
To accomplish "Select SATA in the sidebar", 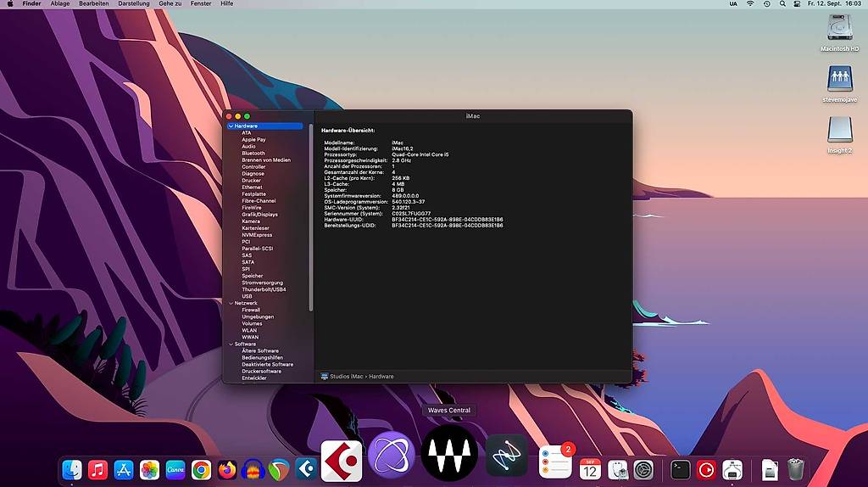I will (248, 263).
